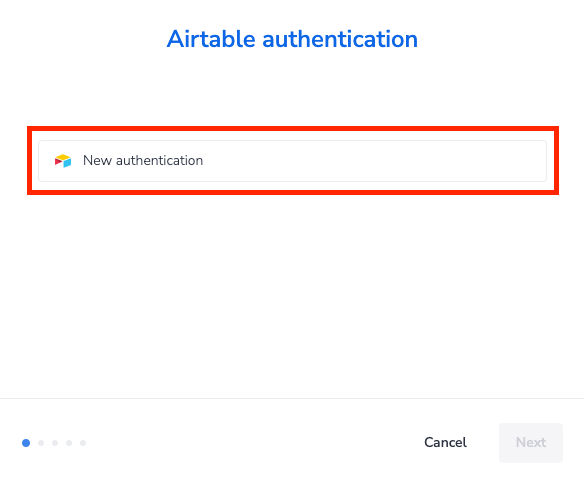Click the disabled Next button

(x=531, y=443)
